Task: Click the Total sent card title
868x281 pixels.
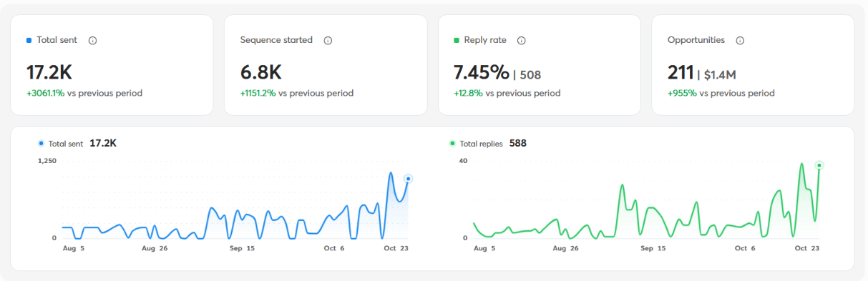Action: 57,41
